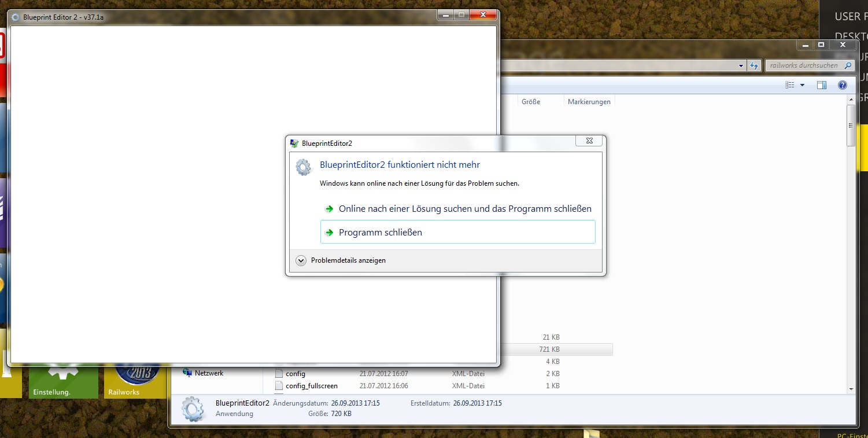Click the "21.07.2012 16:07" date of config file
The height and width of the screenshot is (438, 868).
click(x=384, y=374)
